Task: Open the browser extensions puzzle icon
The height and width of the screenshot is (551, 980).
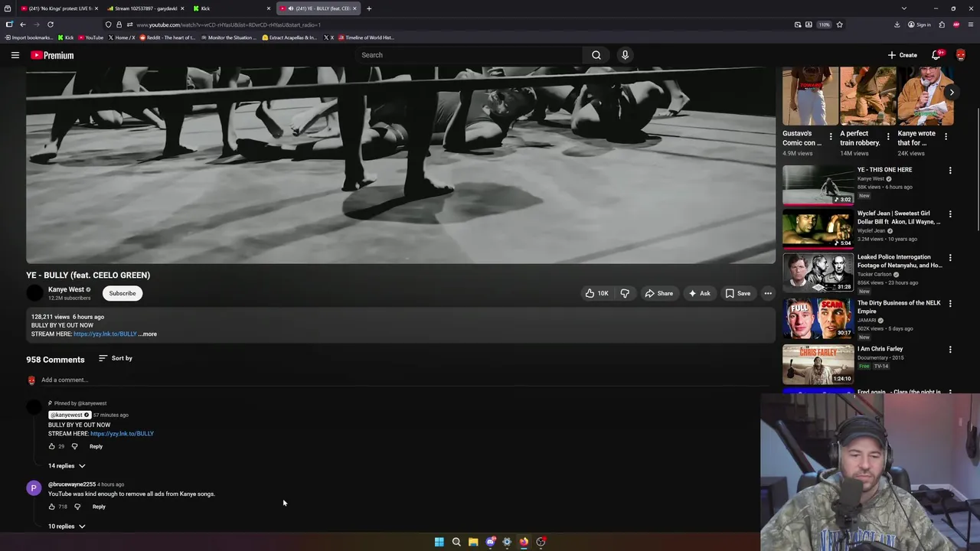Action: [x=942, y=24]
